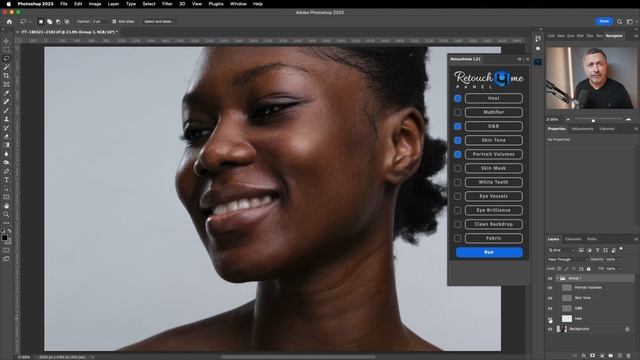This screenshot has height=360, width=640.
Task: Select the Heal layer thumbnail
Action: tap(567, 318)
